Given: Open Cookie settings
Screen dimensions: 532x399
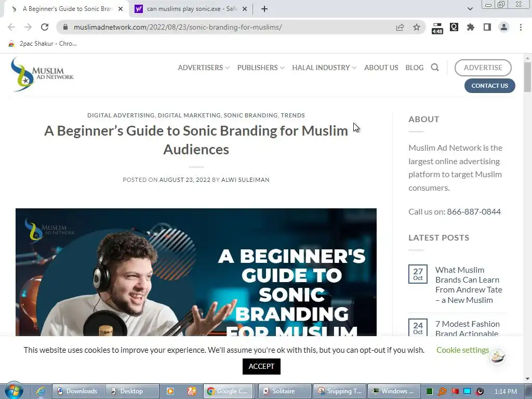Looking at the screenshot, I should tap(463, 350).
